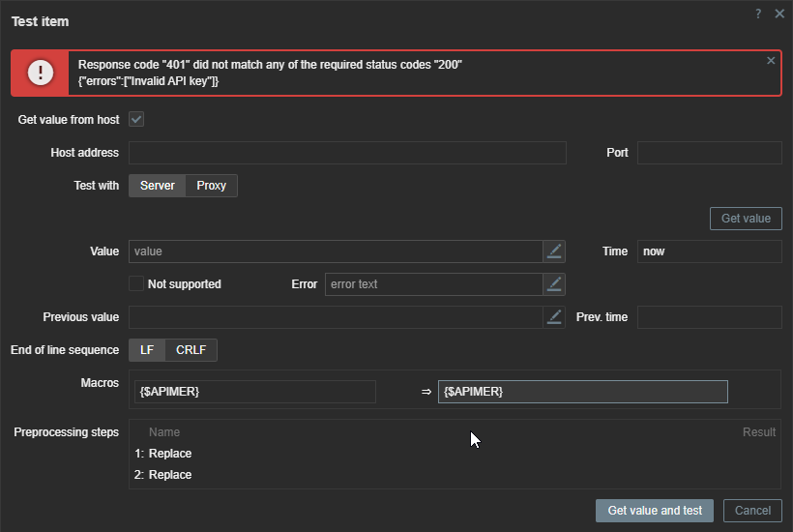Toggle the Get value from host checkbox

click(136, 120)
